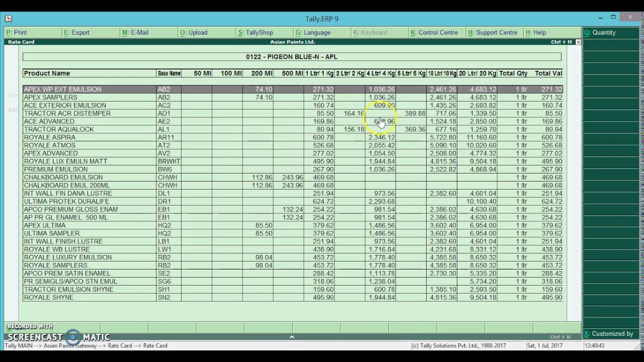Select APEX ADVANCED product
This screenshot has width=644, height=362.
pyautogui.click(x=50, y=153)
